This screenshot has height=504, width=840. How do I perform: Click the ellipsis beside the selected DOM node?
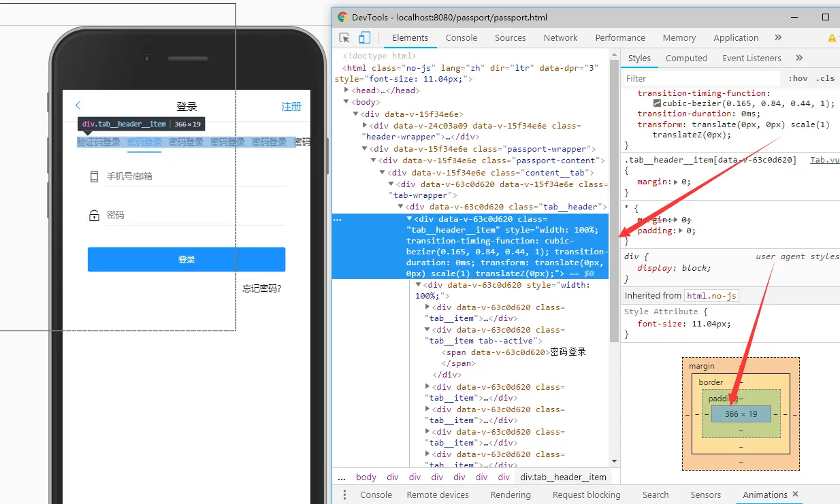[338, 220]
